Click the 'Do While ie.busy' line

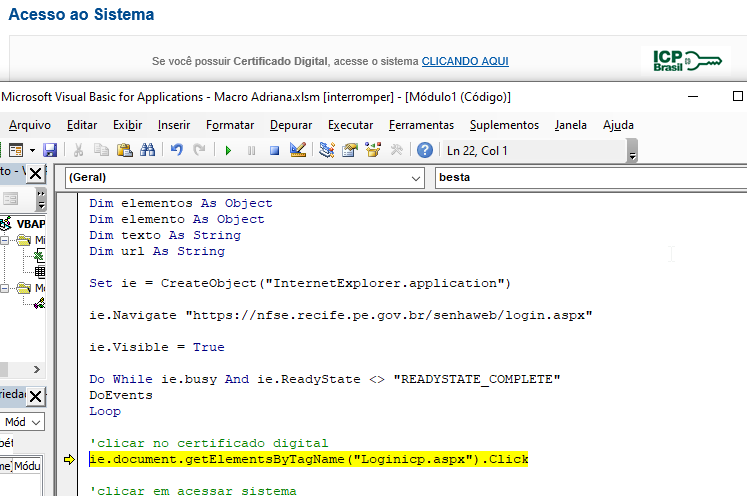point(324,379)
